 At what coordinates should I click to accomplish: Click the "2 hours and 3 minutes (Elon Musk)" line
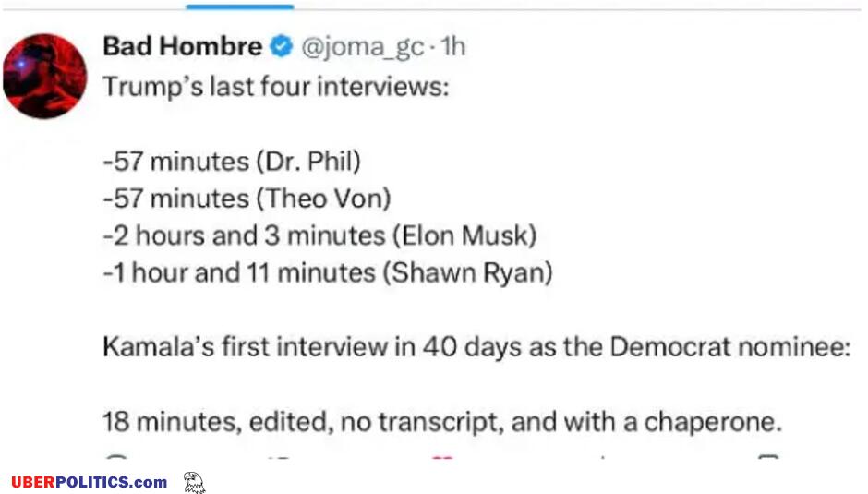point(320,235)
